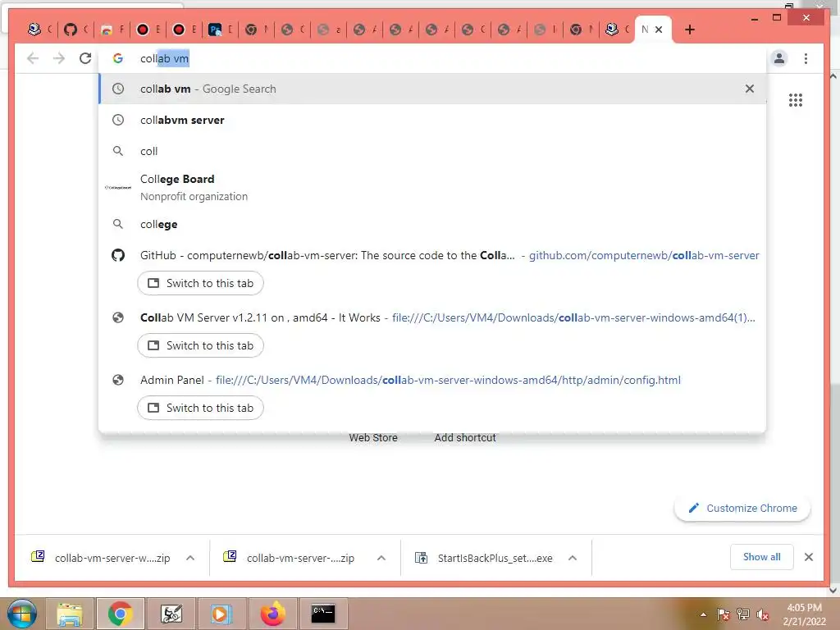The height and width of the screenshot is (630, 840).
Task: Open the cyclist drawing app on taskbar
Action: click(x=171, y=614)
